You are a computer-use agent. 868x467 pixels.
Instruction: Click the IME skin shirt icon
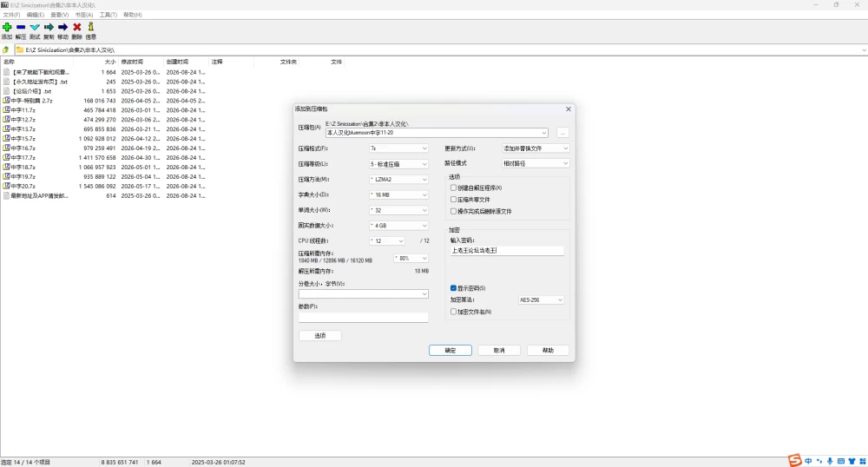[852, 461]
